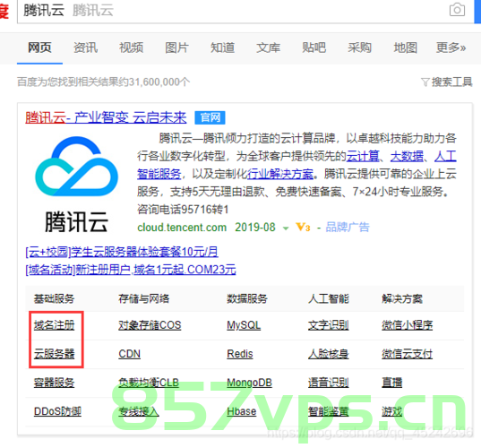Go to the 贴吧 tab

pyautogui.click(x=314, y=47)
